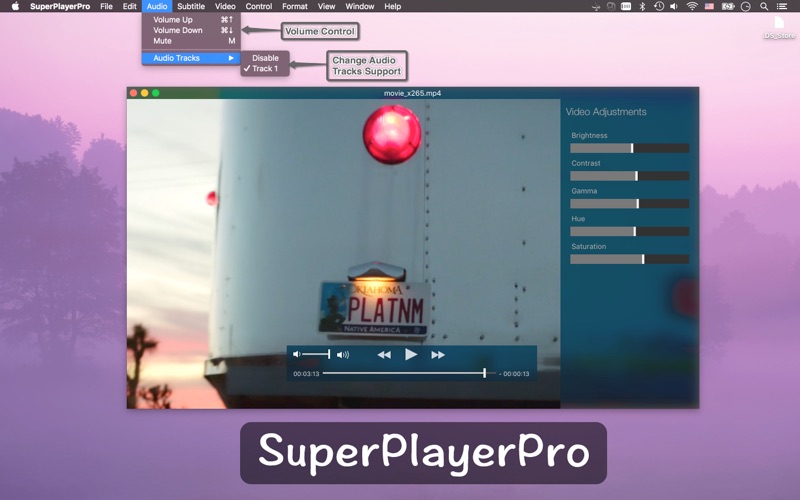The image size is (800, 500).
Task: Click the US flag input source icon
Action: pos(709,6)
